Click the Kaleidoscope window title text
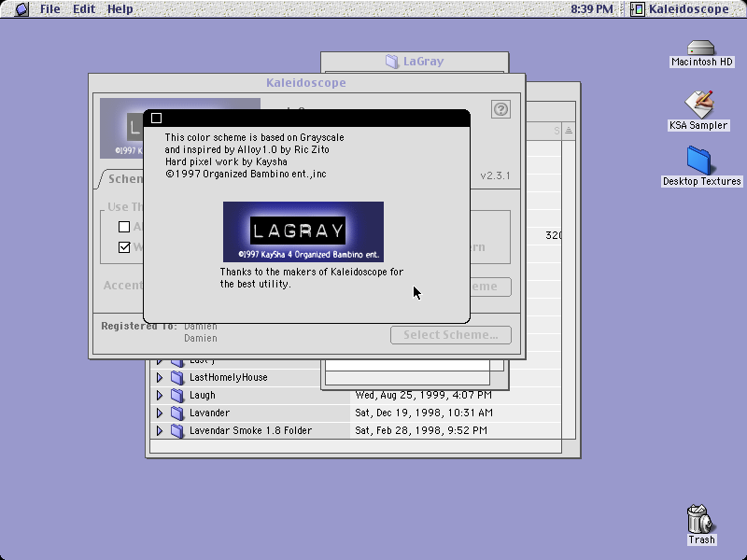Viewport: 747px width, 560px height. point(306,83)
